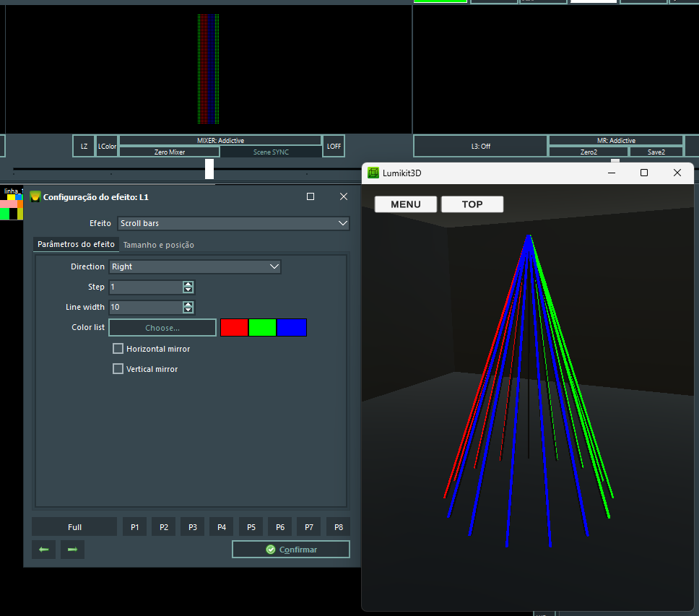Decrease Line width with down arrow
Screen dimensions: 699x616
tap(188, 311)
